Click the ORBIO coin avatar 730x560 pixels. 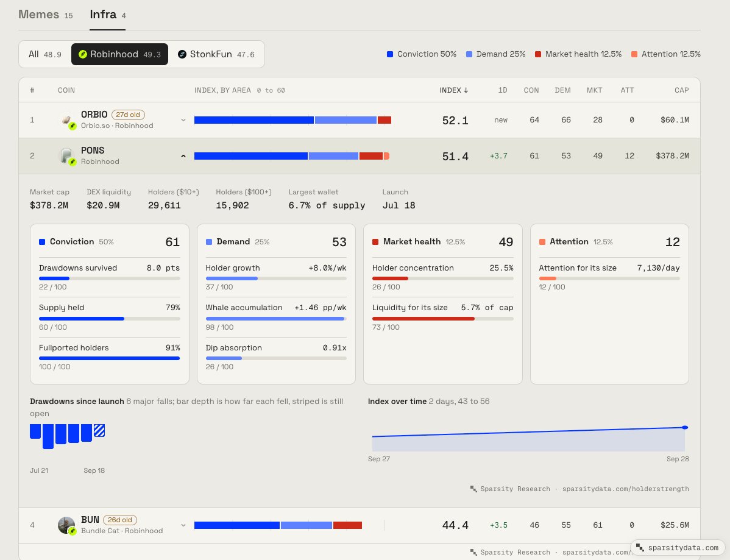67,120
